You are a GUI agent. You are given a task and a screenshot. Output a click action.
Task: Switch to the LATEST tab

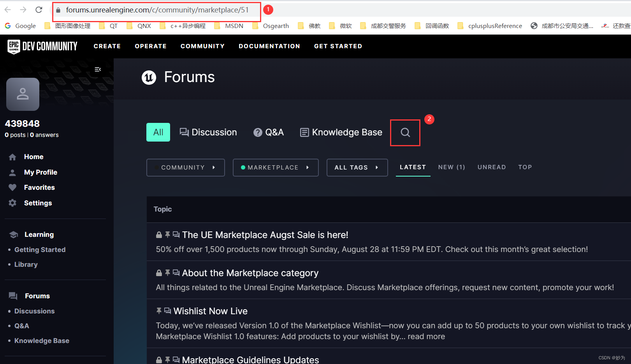tap(413, 167)
